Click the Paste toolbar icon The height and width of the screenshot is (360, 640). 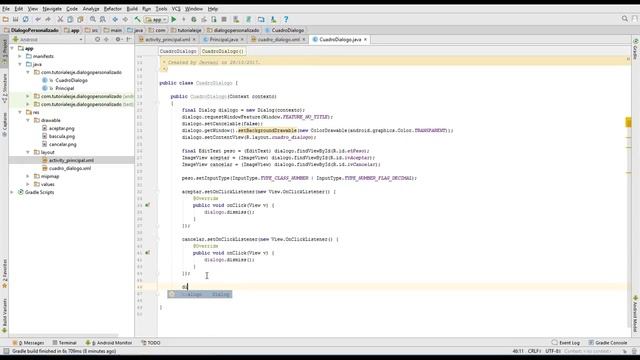tap(80, 19)
